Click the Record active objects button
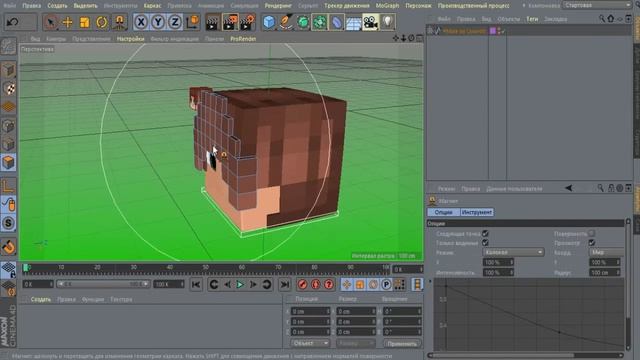Screen dimensions: 640x360 [302, 284]
